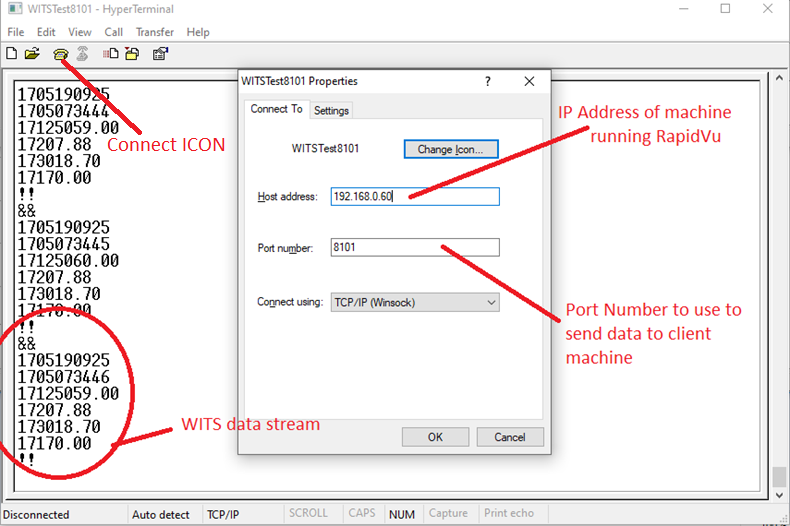Click the WITSTest8101 connection name label
Image resolution: width=790 pixels, height=526 pixels.
(325, 149)
